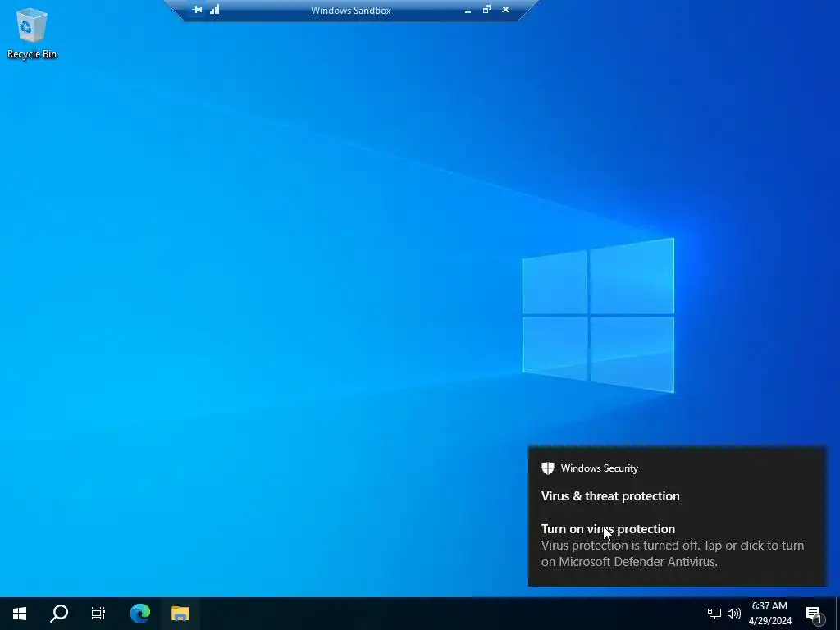The image size is (840, 630).
Task: Click the Windows Sandbox title text
Action: tap(351, 10)
